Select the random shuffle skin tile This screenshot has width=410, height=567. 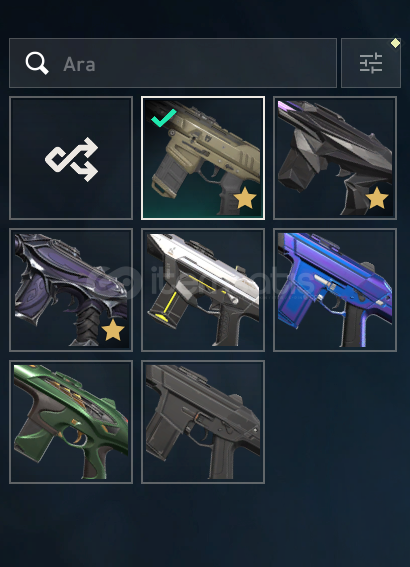click(71, 158)
